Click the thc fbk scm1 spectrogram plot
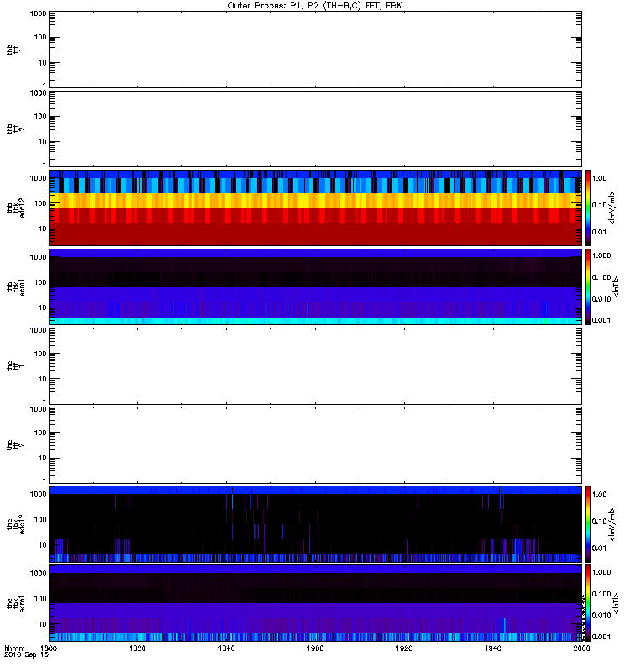630x672 pixels. click(315, 603)
